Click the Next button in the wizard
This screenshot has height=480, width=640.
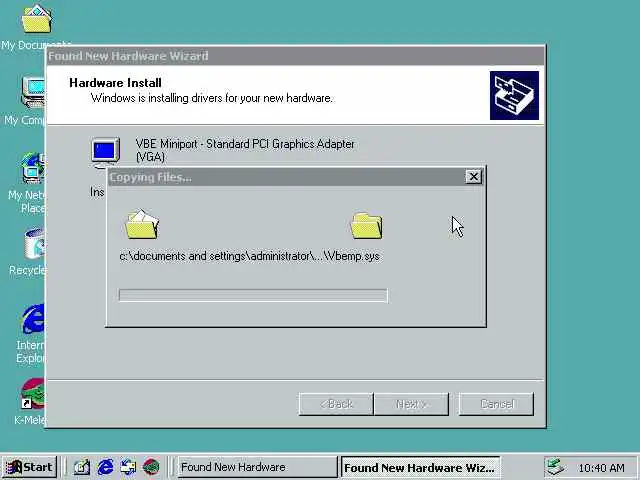(411, 404)
